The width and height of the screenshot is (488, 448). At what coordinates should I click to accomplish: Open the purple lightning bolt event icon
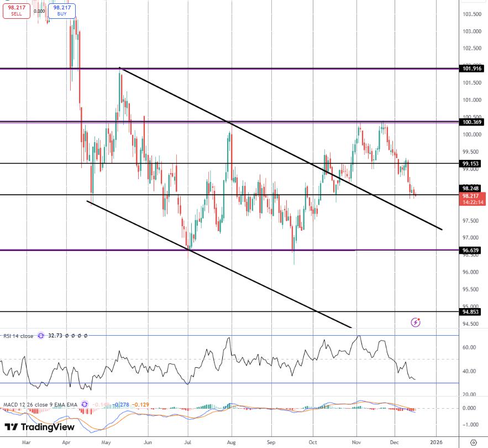pos(416,322)
